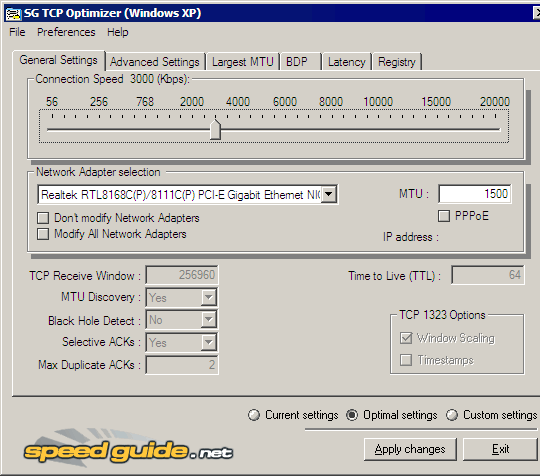Screen dimensions: 540x476
Task: Click the slider track below the 256 mark
Action: coord(99,130)
